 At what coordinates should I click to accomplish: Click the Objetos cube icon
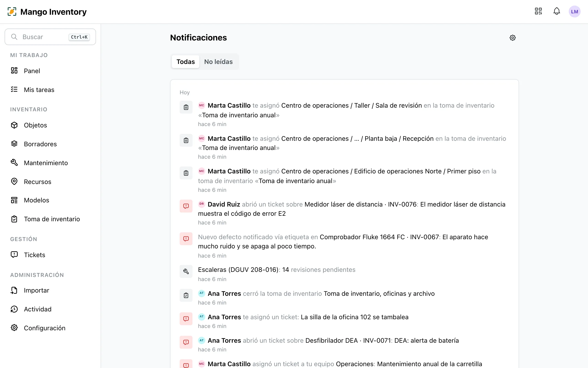point(14,125)
